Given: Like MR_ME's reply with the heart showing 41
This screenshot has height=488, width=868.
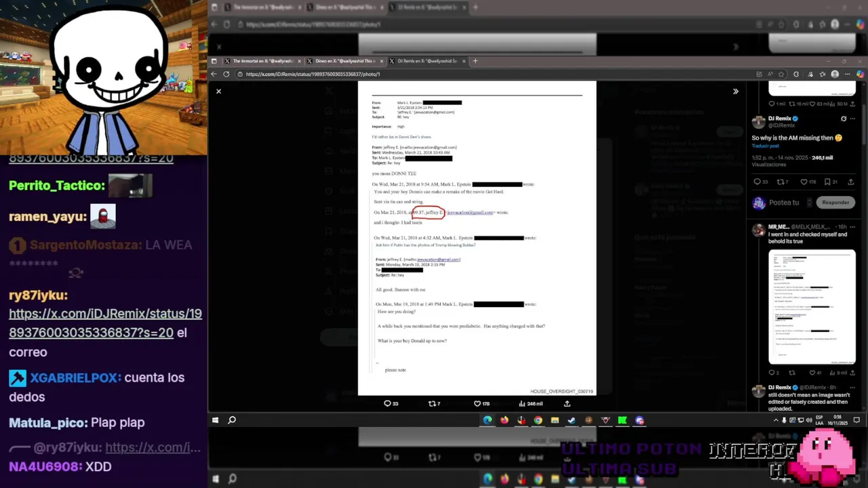Looking at the screenshot, I should pyautogui.click(x=812, y=373).
